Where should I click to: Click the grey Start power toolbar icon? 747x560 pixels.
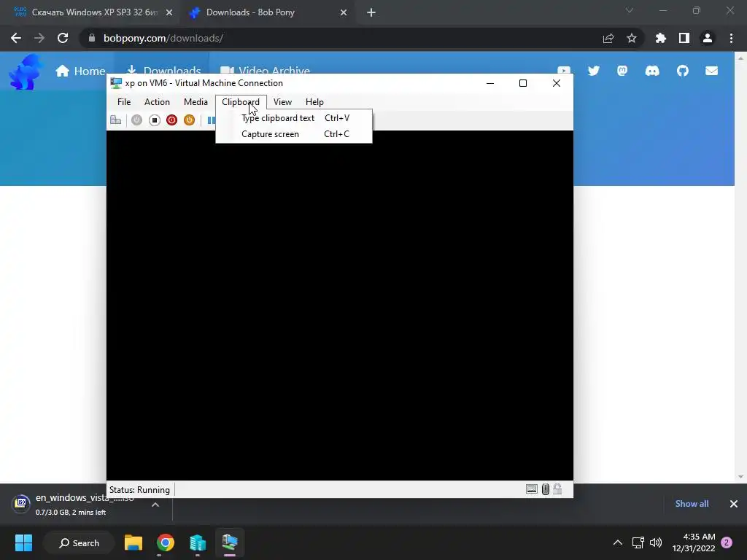[x=136, y=120]
